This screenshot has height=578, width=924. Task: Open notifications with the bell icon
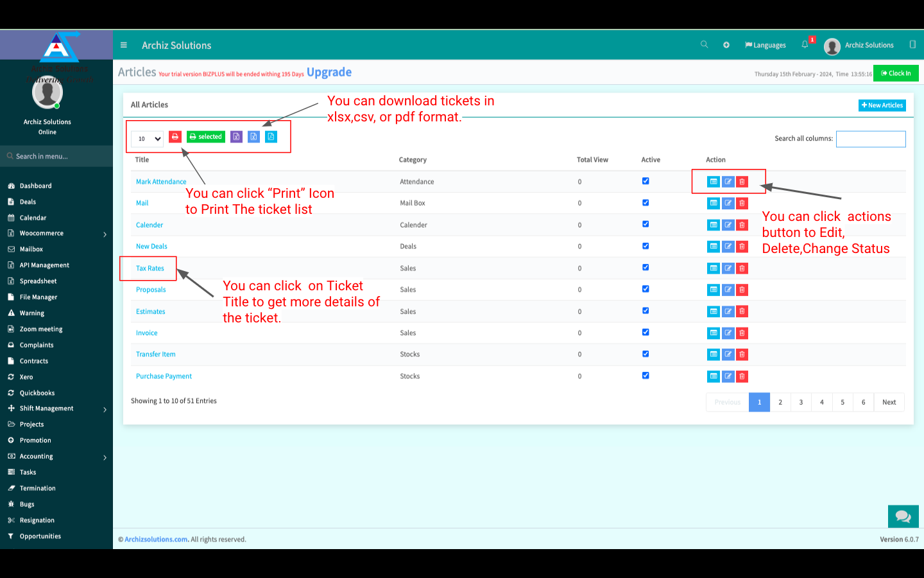click(x=805, y=45)
